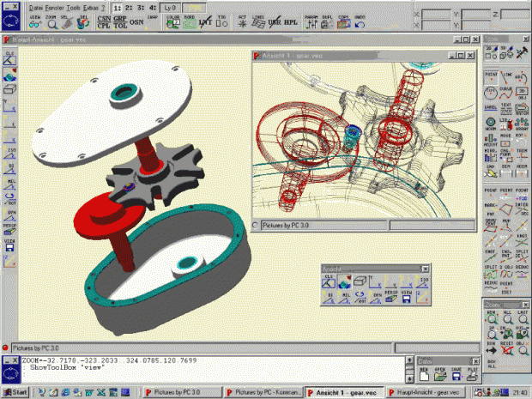Image resolution: width=532 pixels, height=399 pixels.
Task: Click the SAVE disk icon in Datei panel
Action: [x=456, y=374]
